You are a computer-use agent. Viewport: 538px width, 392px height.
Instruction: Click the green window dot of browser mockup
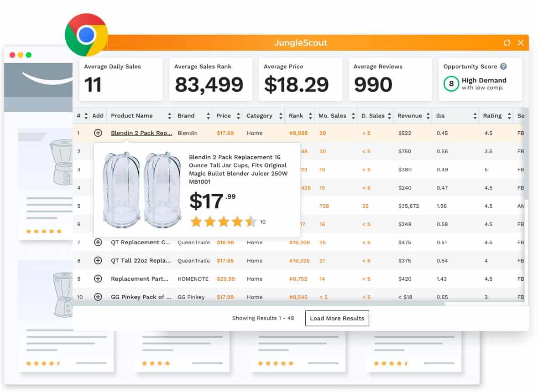29,55
